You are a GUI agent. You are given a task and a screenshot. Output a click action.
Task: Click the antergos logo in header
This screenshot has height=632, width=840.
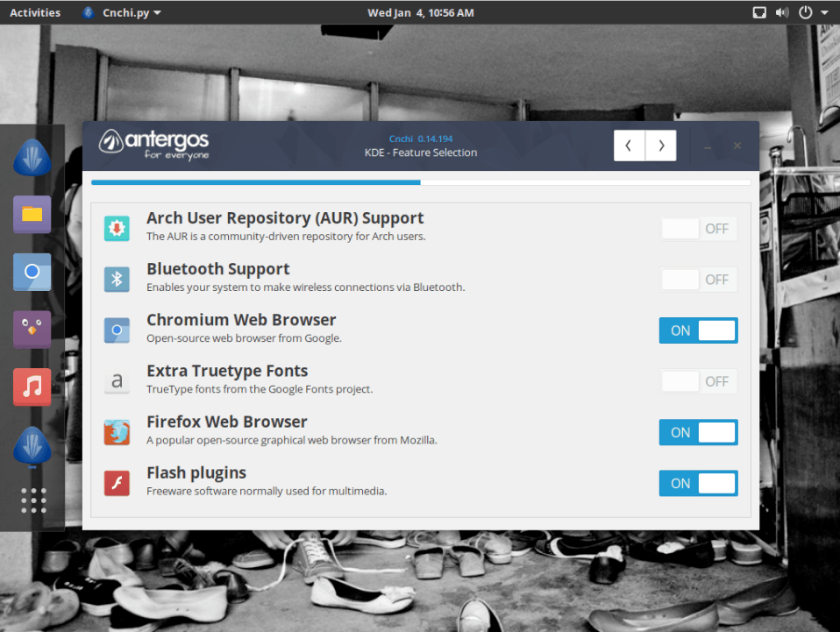(x=153, y=146)
